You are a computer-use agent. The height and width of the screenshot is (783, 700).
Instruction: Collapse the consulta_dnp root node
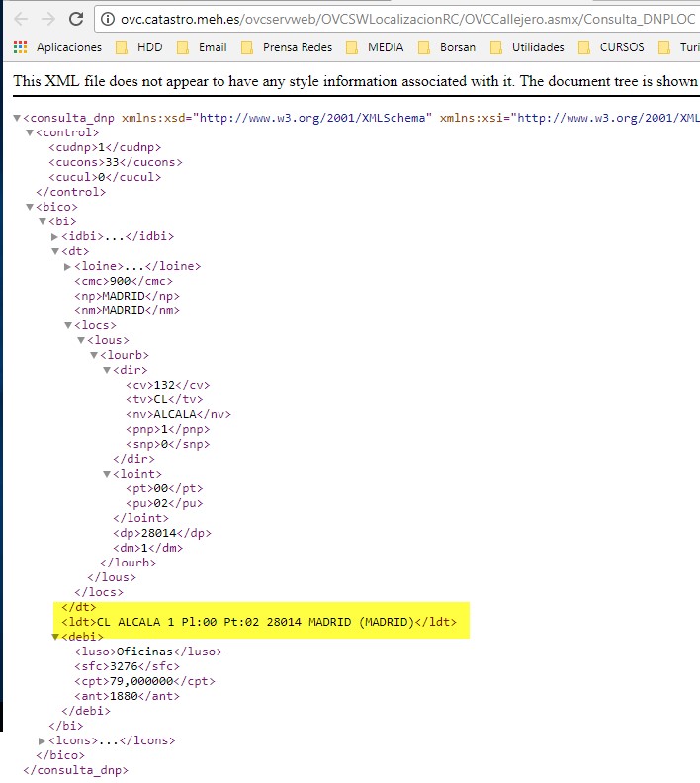(x=17, y=118)
